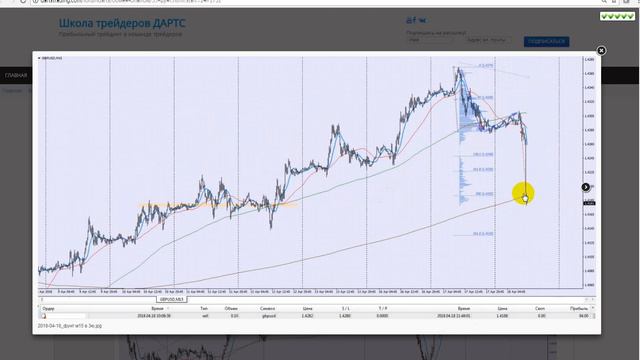Screen dimensions: 640x360
Task: Click the gbpusd symbol cell in order row
Action: click(268, 316)
